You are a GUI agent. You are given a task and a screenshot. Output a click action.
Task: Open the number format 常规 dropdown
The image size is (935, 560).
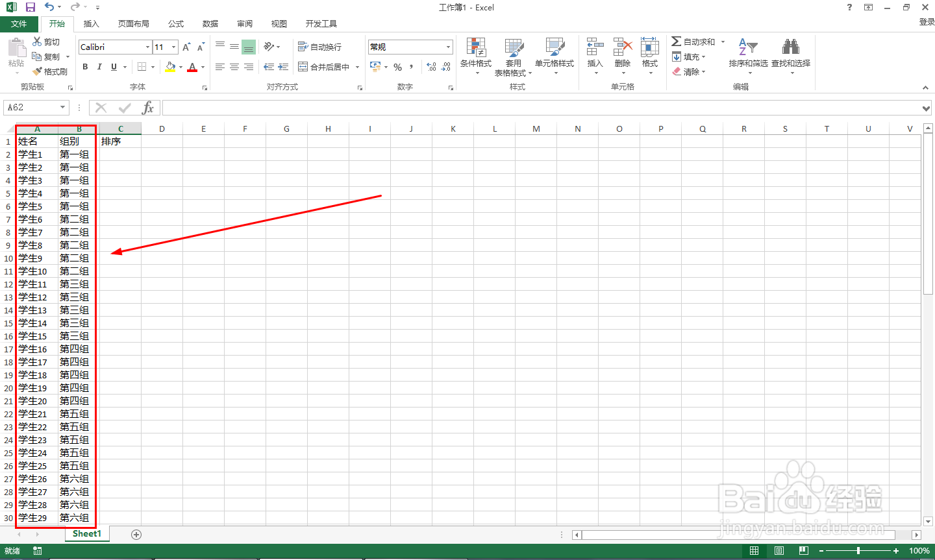[448, 47]
